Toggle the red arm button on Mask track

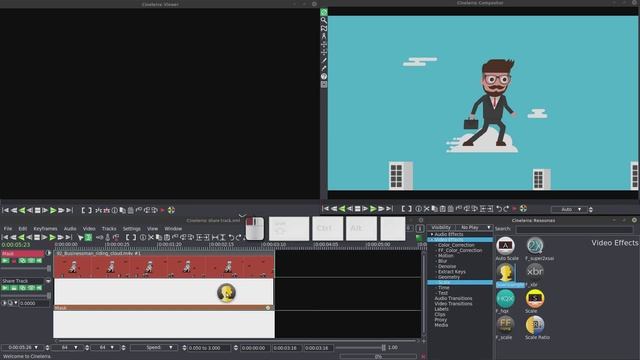click(x=14, y=260)
